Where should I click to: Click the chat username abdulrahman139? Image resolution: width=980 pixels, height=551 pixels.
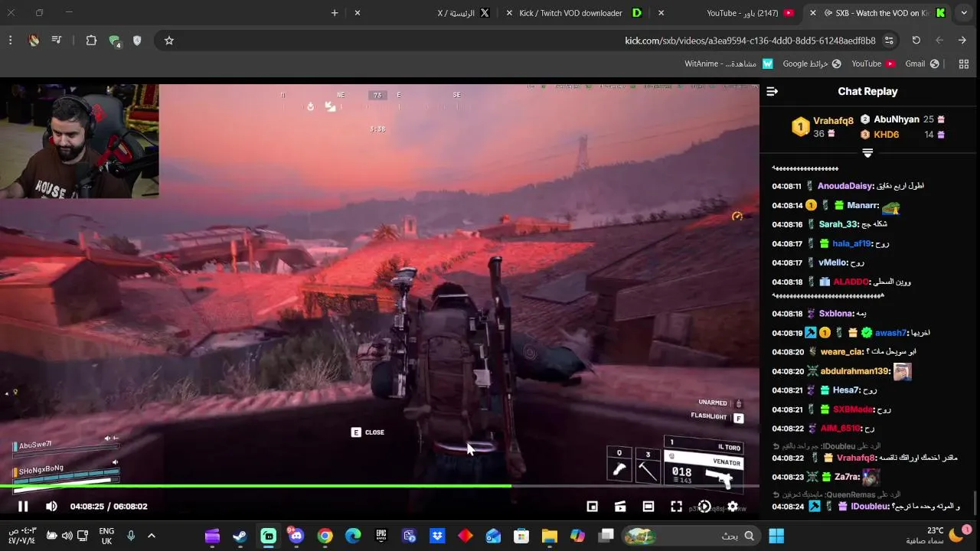coord(855,371)
